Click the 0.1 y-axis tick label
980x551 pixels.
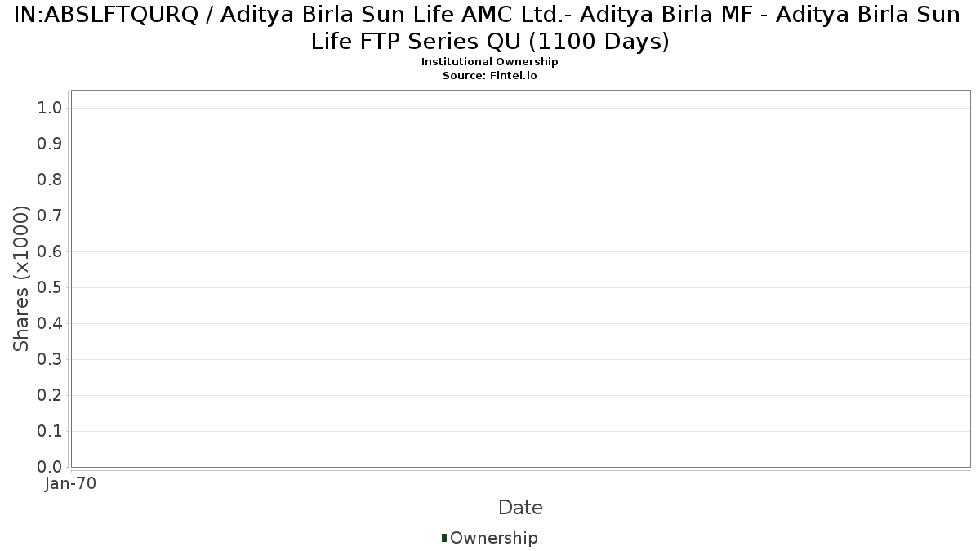51,431
